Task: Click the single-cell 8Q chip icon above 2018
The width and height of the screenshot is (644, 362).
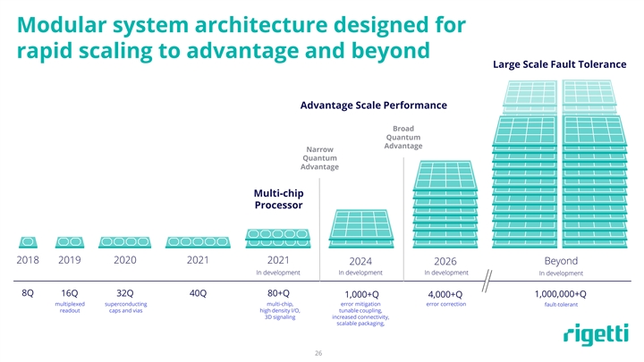Action: 28,242
